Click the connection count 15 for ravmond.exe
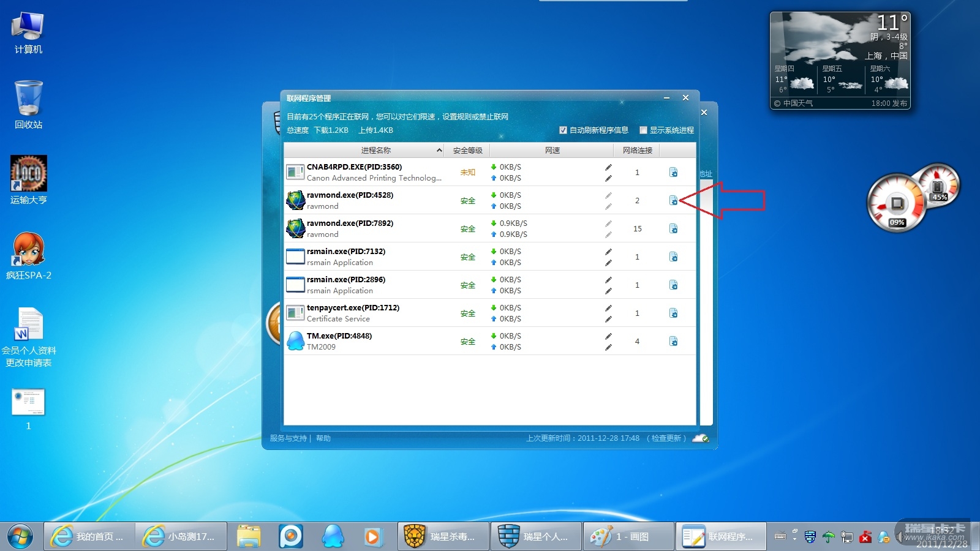980x551 pixels. [637, 229]
